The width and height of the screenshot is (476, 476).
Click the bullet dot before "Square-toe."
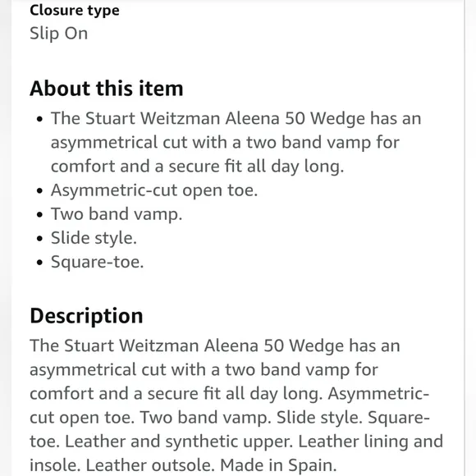[39, 263]
